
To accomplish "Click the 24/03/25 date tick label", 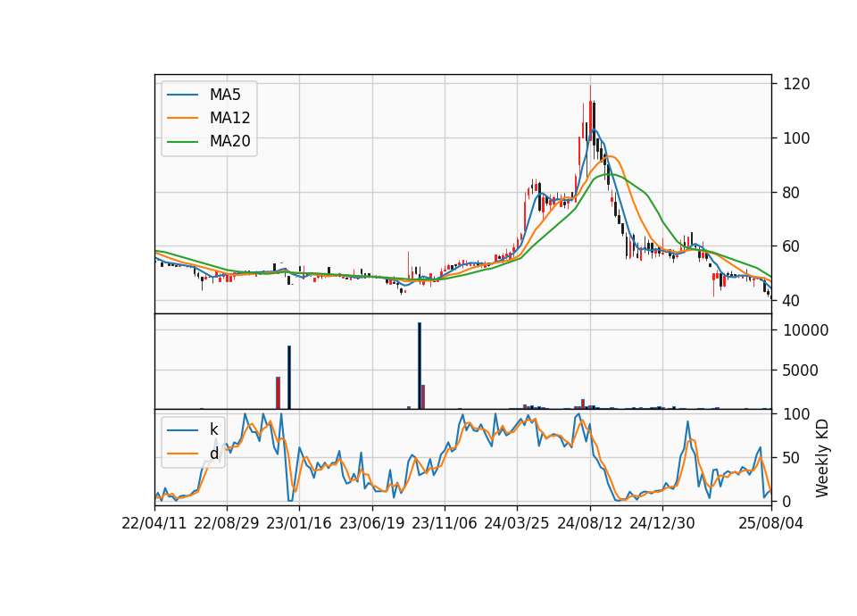I will pos(517,523).
